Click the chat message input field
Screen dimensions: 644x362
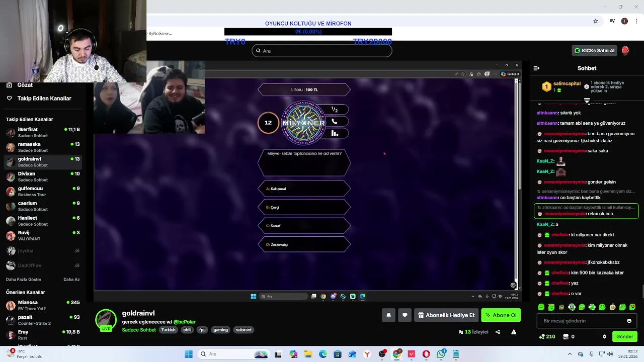587,321
